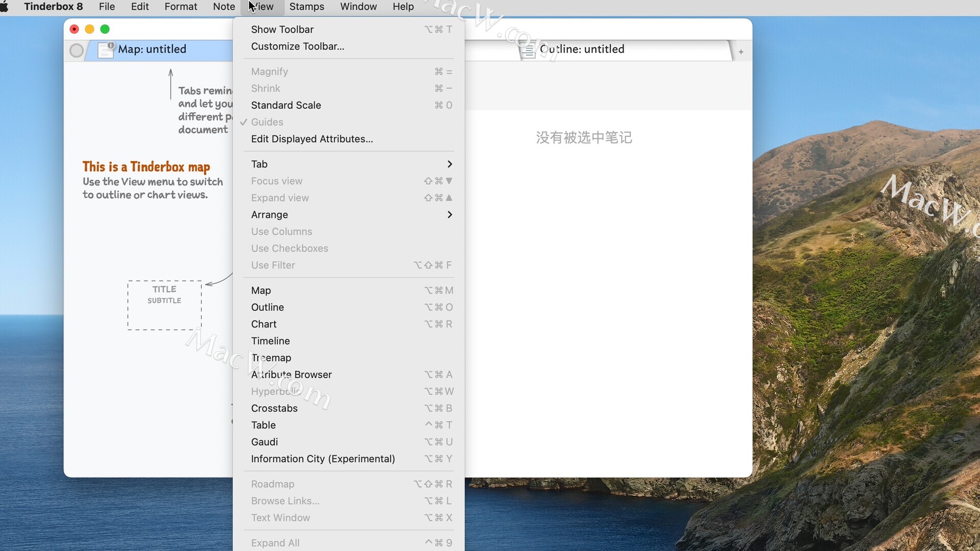Switch to Chart view
The image size is (980, 551).
click(x=349, y=324)
